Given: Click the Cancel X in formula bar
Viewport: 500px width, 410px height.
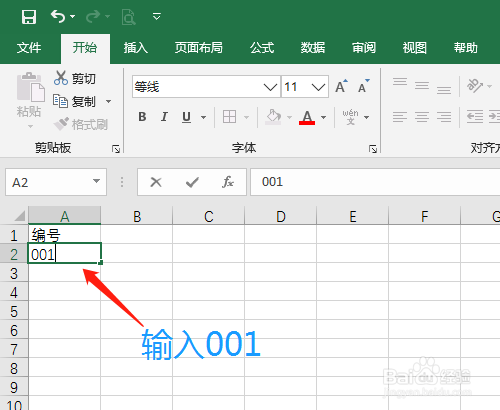Looking at the screenshot, I should click(156, 182).
